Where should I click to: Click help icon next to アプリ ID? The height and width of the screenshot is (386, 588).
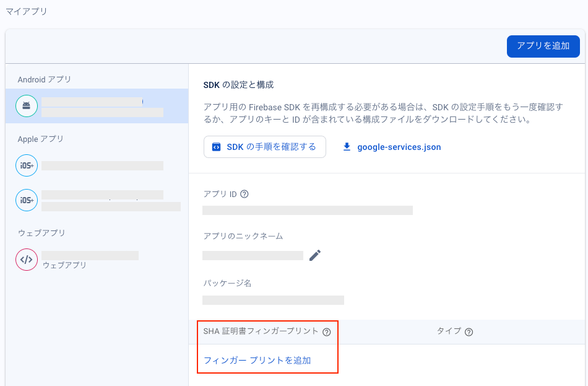coord(244,194)
